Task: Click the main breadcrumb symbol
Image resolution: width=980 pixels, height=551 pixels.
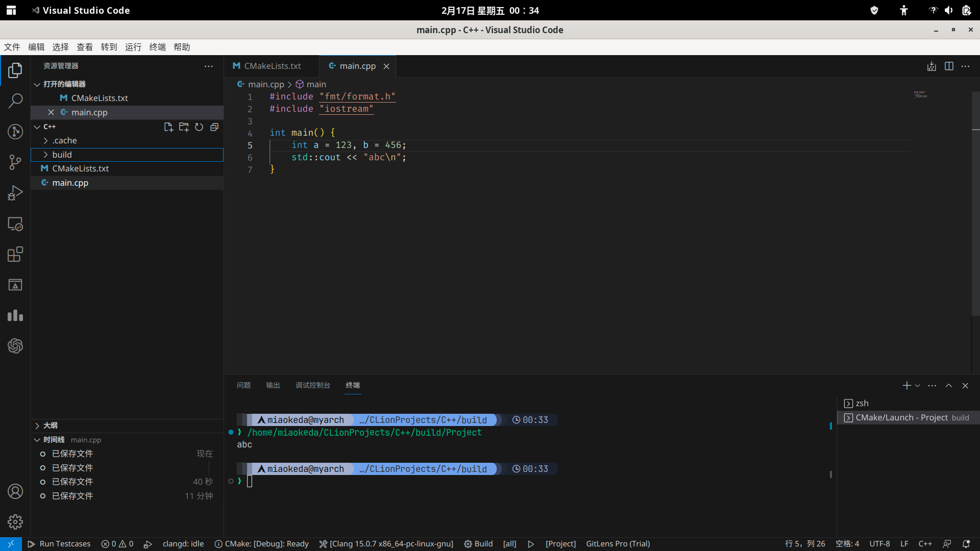Action: pos(311,85)
